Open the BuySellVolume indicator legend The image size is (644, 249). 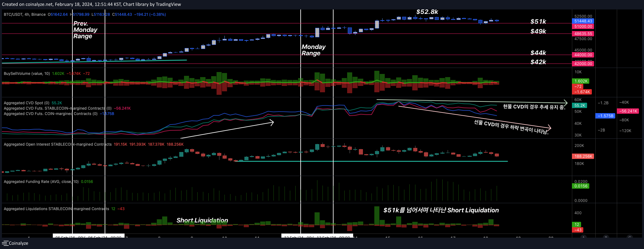[27, 74]
